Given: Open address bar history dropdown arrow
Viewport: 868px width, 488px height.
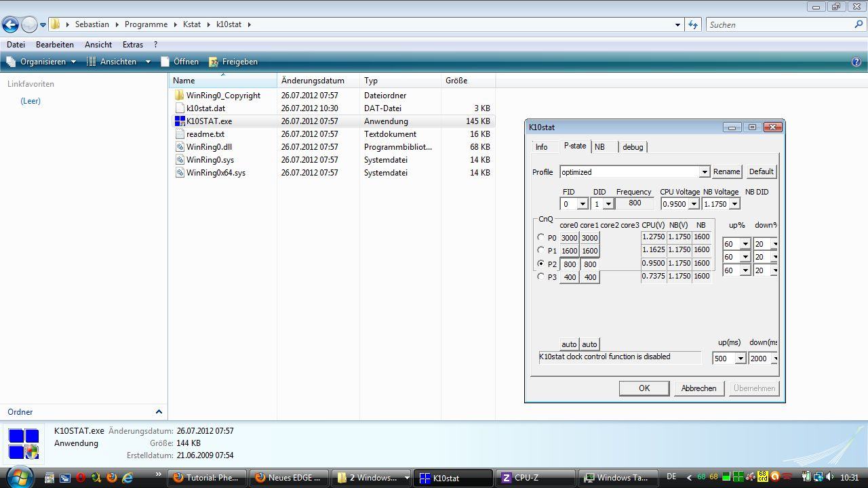Looking at the screenshot, I should pos(677,24).
